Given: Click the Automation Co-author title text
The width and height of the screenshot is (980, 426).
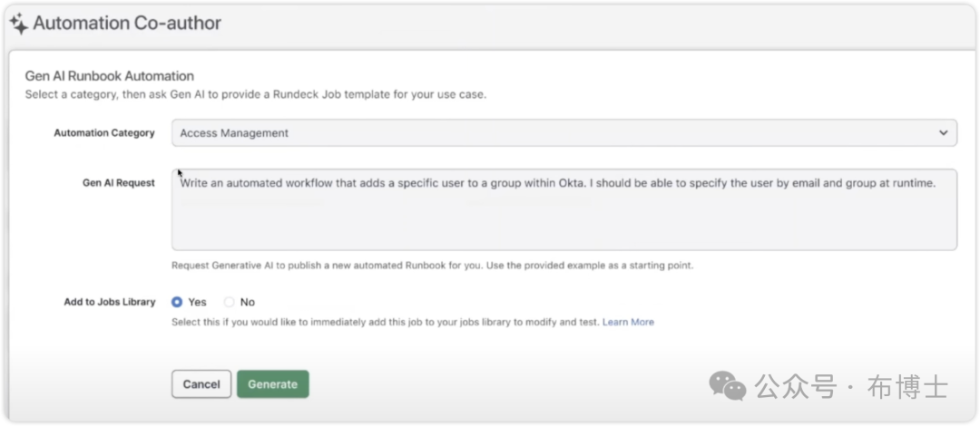Looking at the screenshot, I should pyautogui.click(x=127, y=24).
